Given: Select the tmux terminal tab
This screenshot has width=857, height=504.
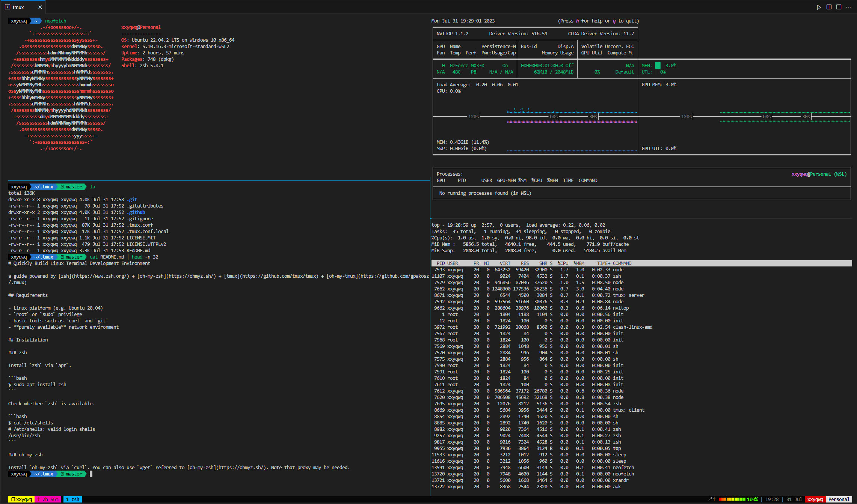Looking at the screenshot, I should tap(18, 7).
